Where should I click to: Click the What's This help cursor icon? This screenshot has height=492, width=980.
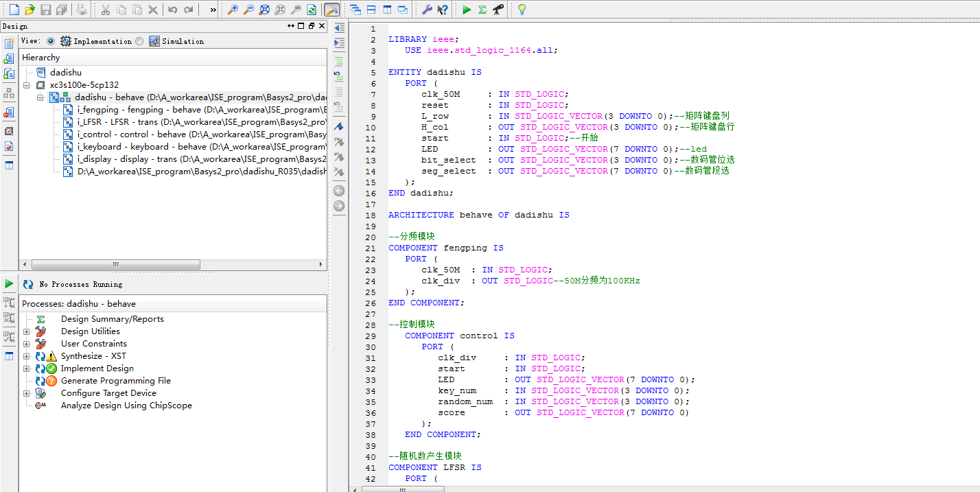pyautogui.click(x=443, y=10)
